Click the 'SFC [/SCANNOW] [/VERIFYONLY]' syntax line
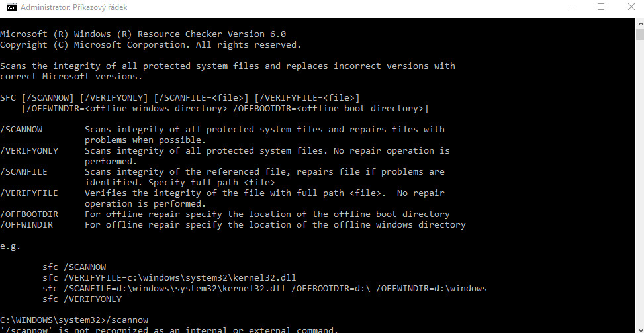This screenshot has height=333, width=644. (x=180, y=98)
